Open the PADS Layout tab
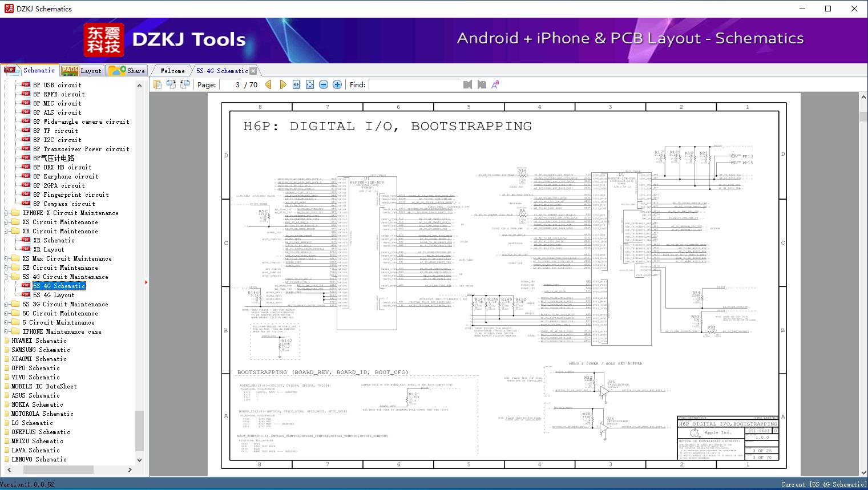Screen dimensions: 868x490 click(x=83, y=70)
